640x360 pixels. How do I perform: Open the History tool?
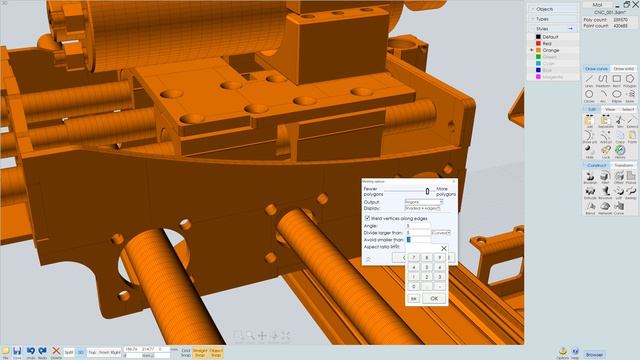point(620,152)
